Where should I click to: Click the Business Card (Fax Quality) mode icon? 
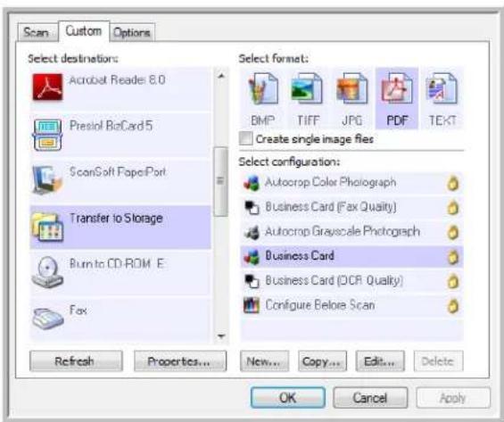coord(252,208)
